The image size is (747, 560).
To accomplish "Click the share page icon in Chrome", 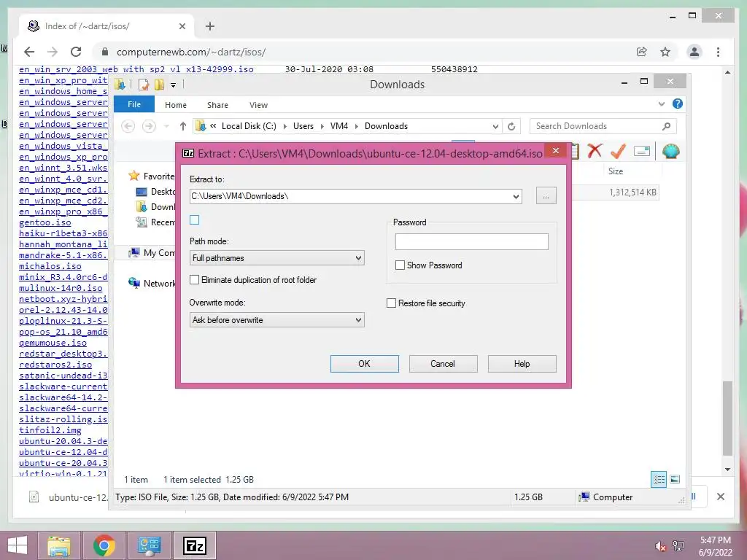I will point(642,52).
